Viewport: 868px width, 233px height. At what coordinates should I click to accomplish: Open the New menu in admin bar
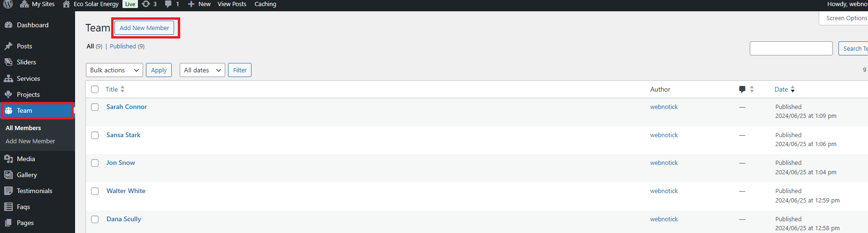(199, 4)
